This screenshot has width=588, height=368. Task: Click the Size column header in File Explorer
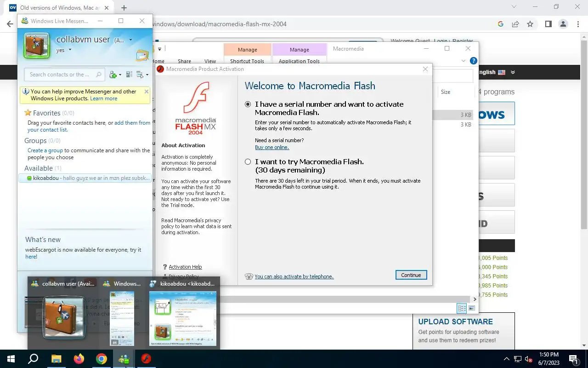[446, 92]
